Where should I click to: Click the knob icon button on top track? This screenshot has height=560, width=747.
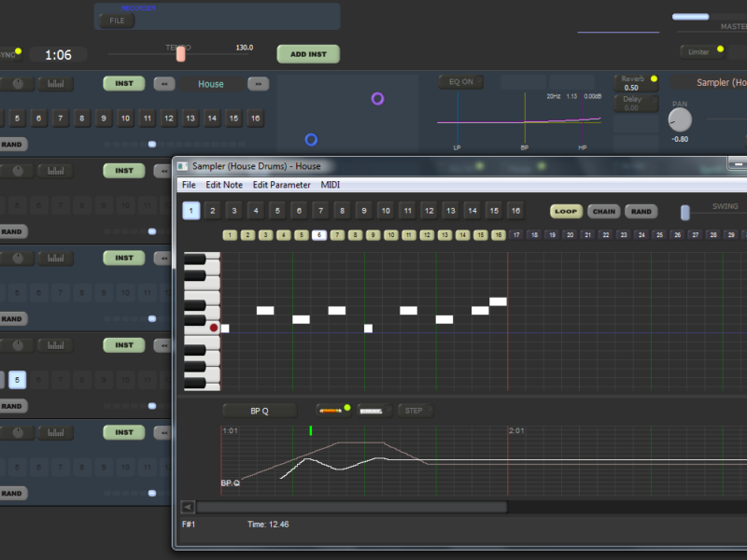pyautogui.click(x=19, y=84)
